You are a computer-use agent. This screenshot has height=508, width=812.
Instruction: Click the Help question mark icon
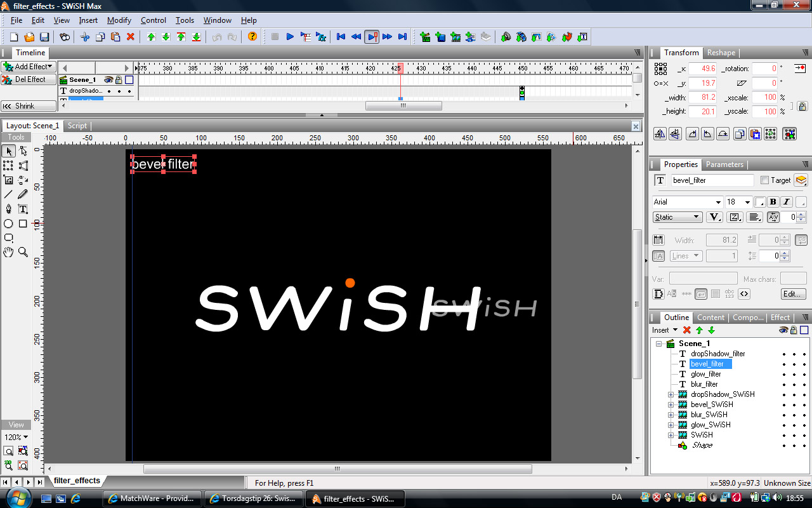point(252,37)
